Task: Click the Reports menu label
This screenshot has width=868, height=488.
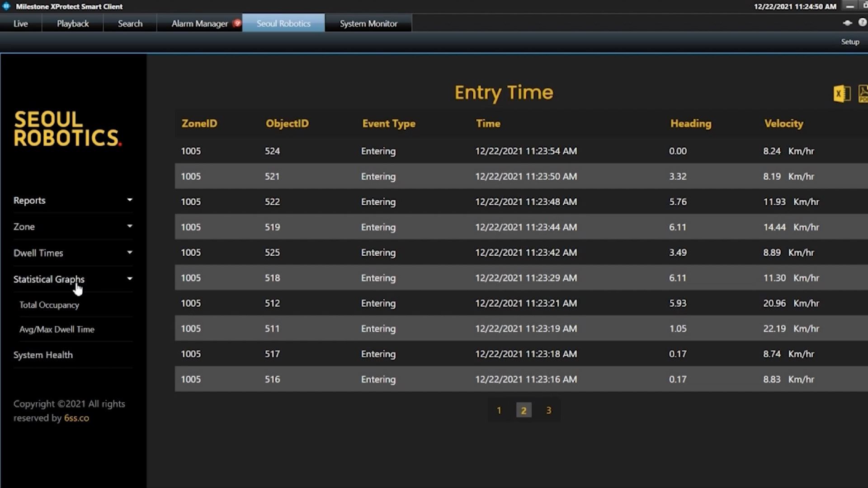Action: point(29,201)
